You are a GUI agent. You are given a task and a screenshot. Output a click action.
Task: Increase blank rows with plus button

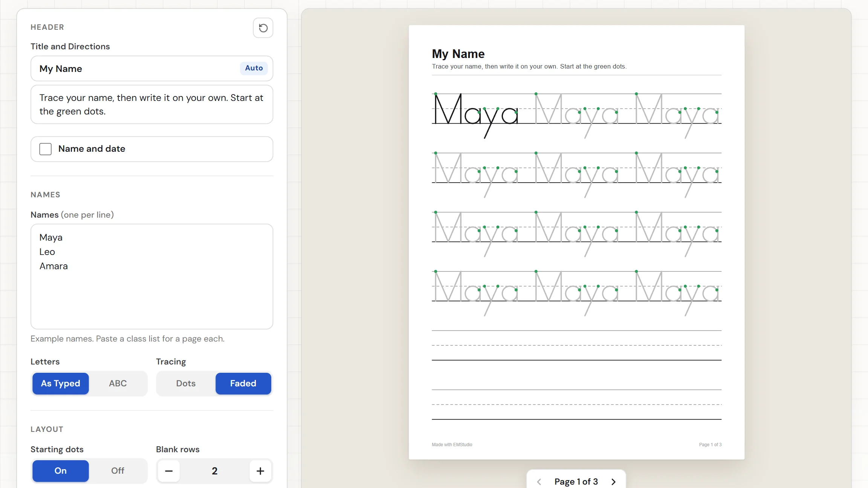coord(260,471)
